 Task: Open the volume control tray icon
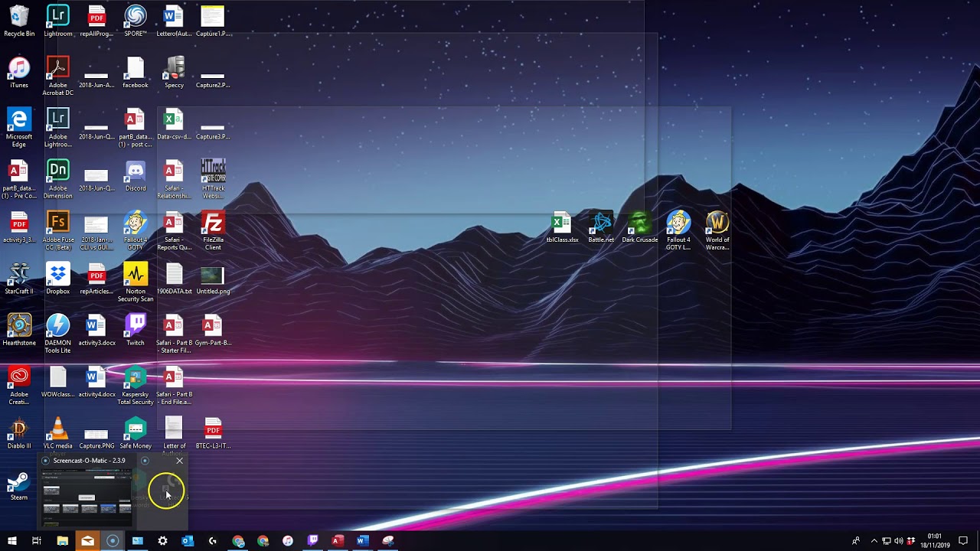pyautogui.click(x=899, y=541)
